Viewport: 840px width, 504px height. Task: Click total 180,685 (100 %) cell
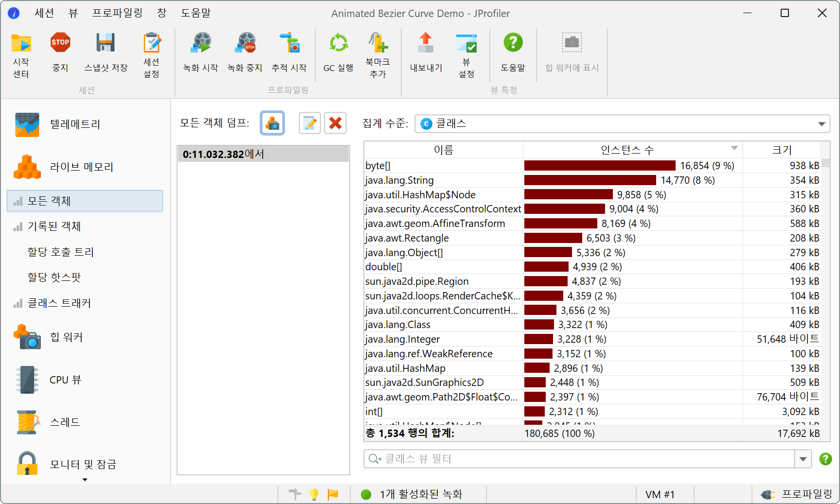pyautogui.click(x=632, y=434)
